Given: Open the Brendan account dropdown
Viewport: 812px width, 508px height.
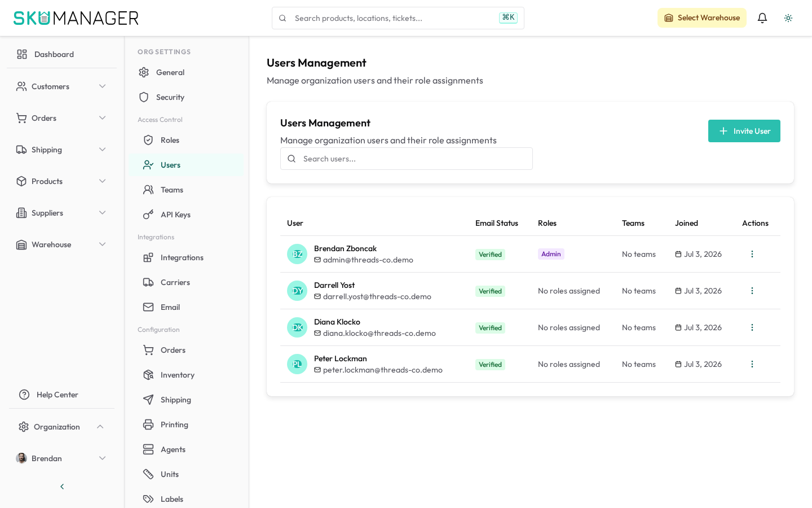Looking at the screenshot, I should coord(62,458).
